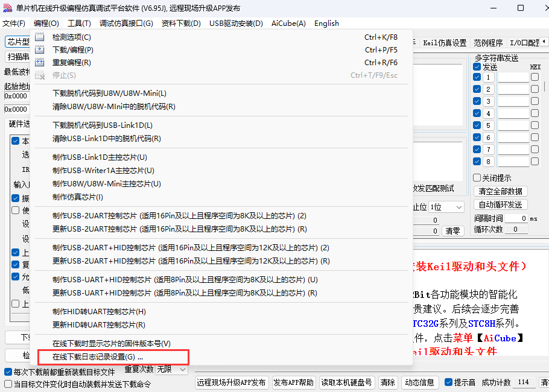Select 更新USB-UART+HID控制芯片 (R) entry
549x392 pixels.
click(x=221, y=293)
